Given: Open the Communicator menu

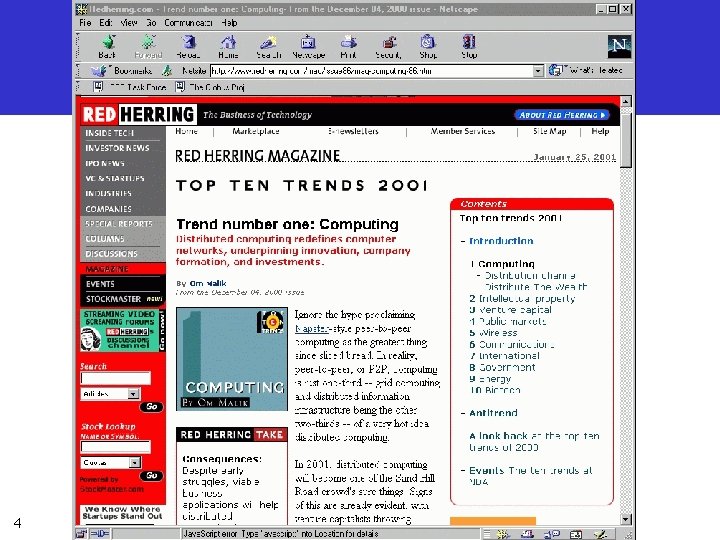Looking at the screenshot, I should click(x=188, y=22).
